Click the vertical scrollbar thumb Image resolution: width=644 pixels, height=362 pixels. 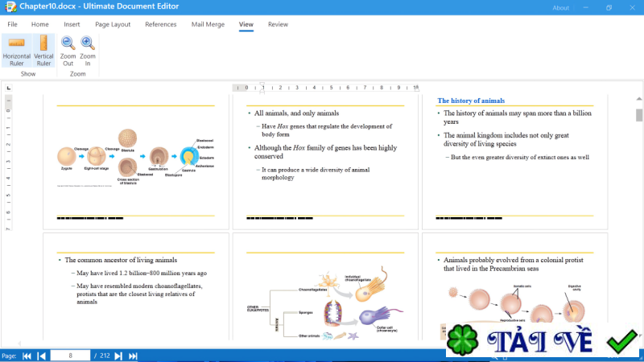(639, 115)
